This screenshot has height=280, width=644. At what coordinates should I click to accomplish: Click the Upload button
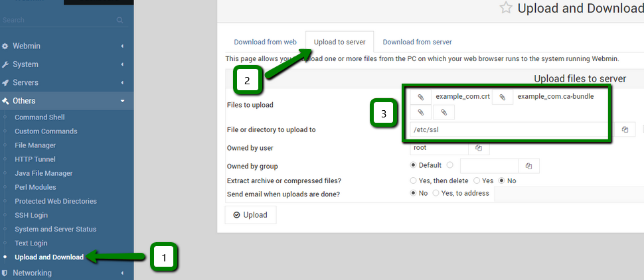pos(250,215)
